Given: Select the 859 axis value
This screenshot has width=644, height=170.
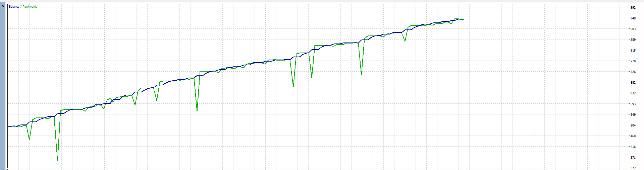Looking at the screenshot, I should (633, 40).
